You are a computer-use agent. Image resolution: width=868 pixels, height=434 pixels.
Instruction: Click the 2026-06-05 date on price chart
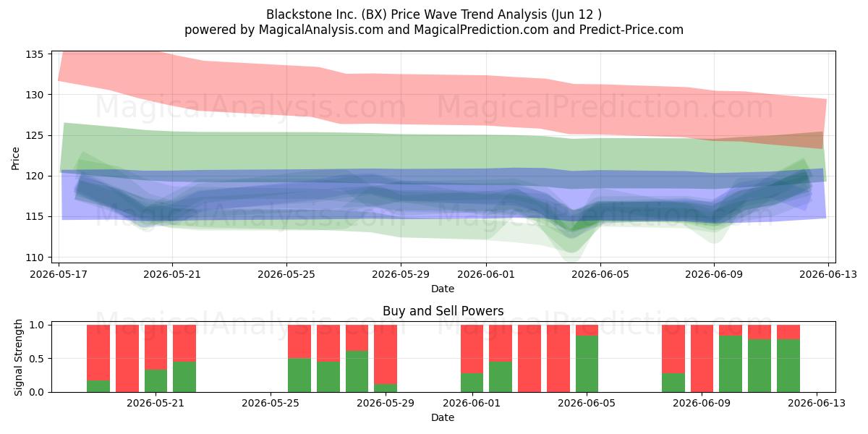(600, 274)
